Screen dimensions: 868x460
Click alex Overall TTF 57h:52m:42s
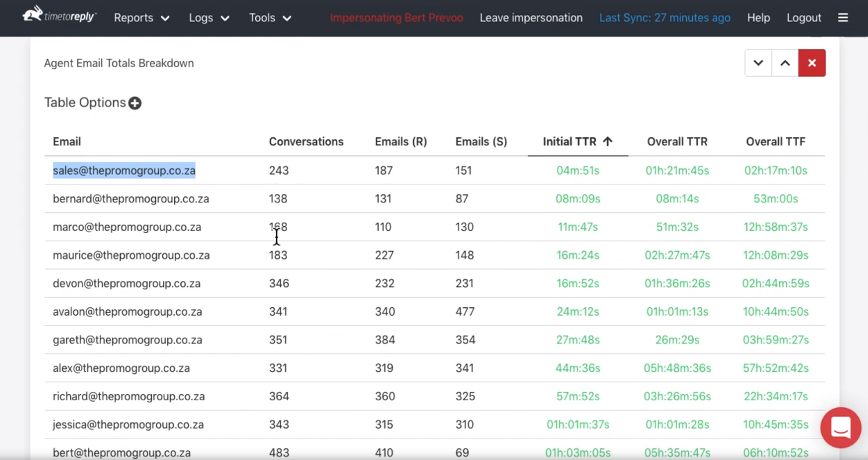(776, 368)
